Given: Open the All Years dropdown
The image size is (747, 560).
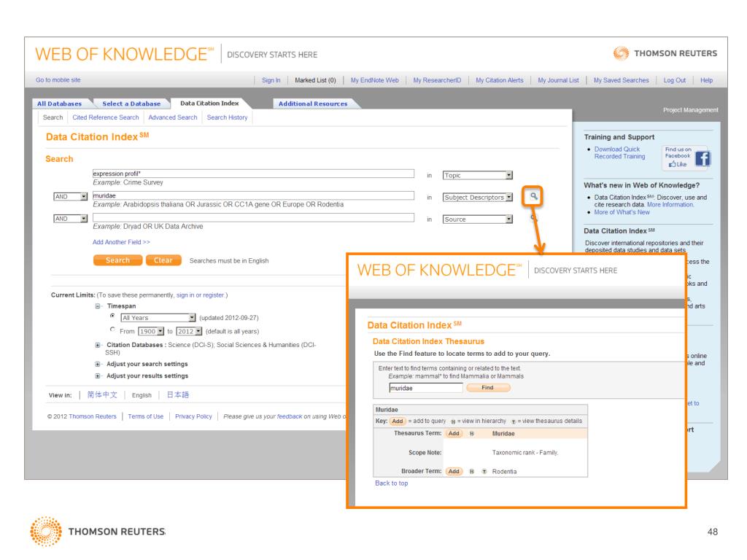Looking at the screenshot, I should 192,318.
